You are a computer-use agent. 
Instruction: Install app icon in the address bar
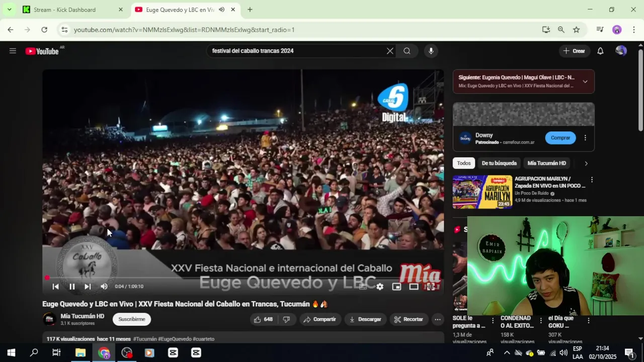[x=546, y=30]
